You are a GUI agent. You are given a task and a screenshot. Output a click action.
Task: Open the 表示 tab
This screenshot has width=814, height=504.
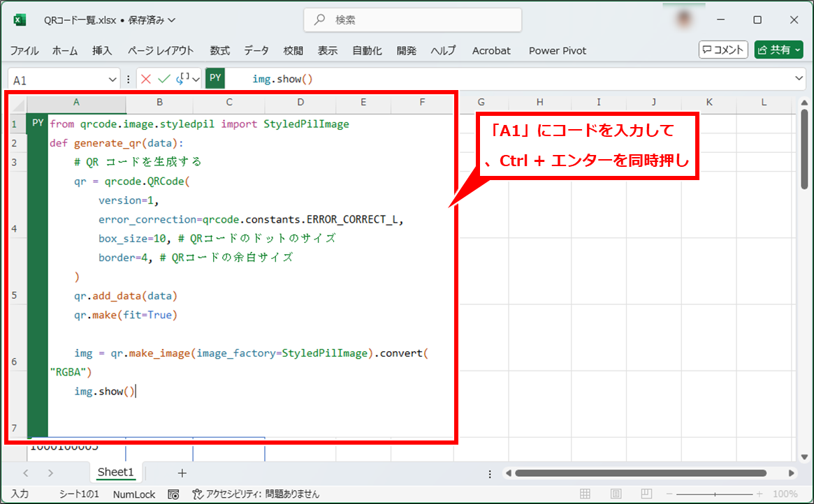coord(328,50)
